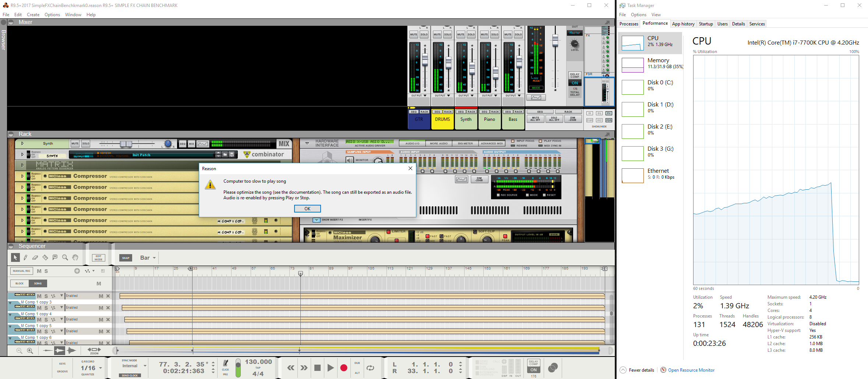The height and width of the screenshot is (379, 868).
Task: Mute the Bass mixer channel
Action: [508, 35]
